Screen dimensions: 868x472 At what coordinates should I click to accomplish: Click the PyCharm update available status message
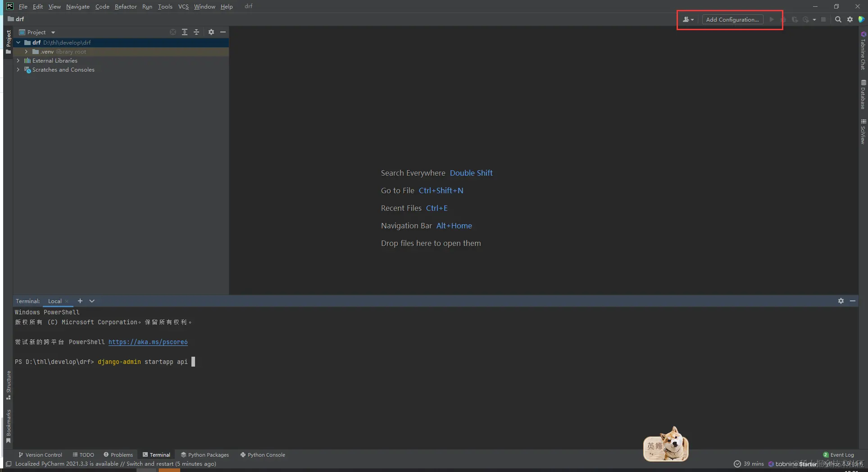(x=116, y=464)
